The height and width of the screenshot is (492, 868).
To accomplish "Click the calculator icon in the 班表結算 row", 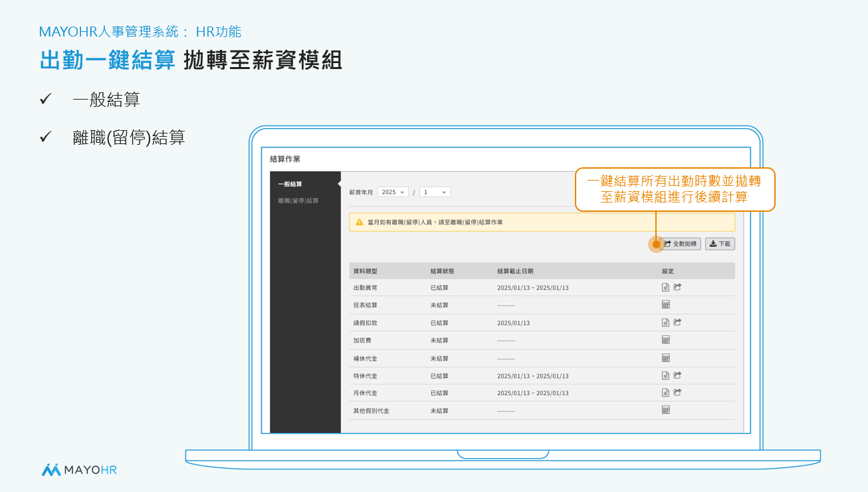I will pos(665,305).
